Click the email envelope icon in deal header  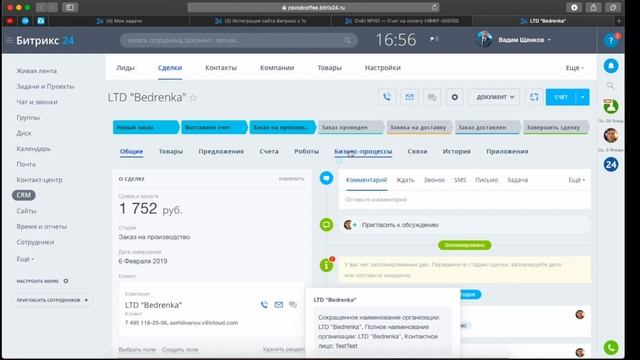click(409, 97)
